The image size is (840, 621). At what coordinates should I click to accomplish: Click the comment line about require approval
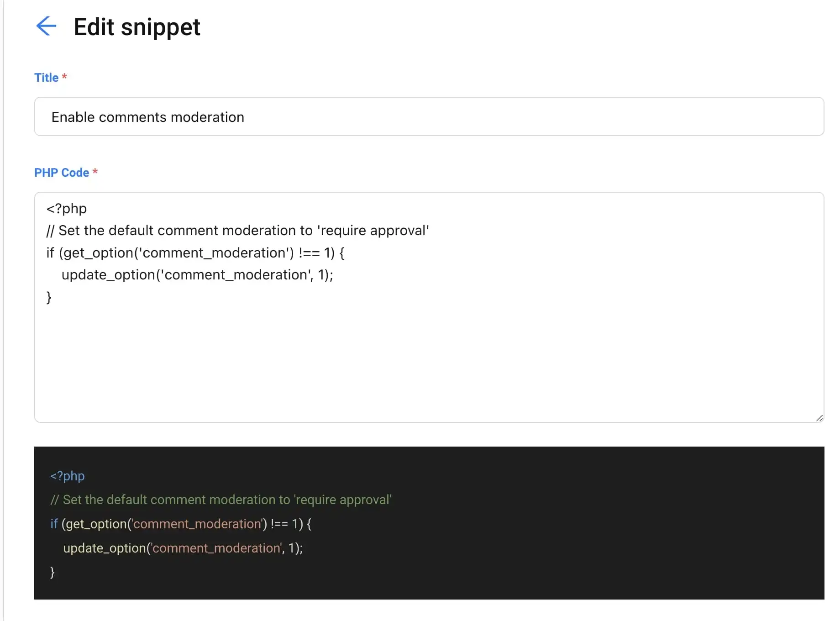(237, 230)
